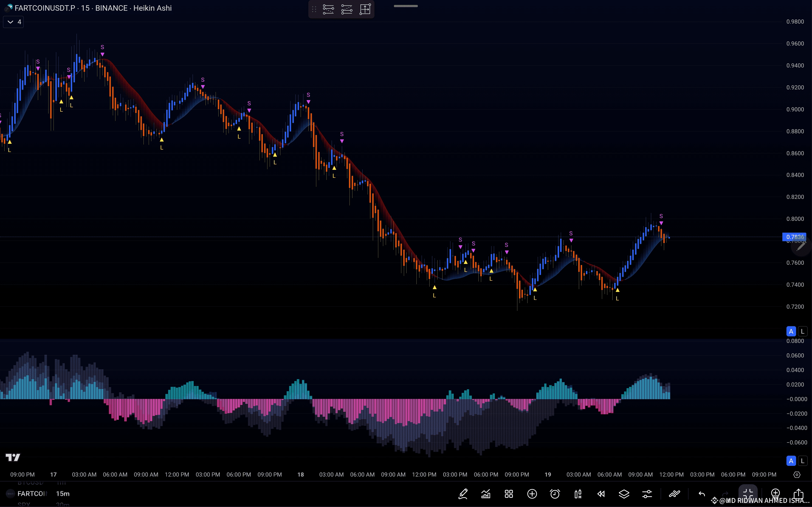Click the date 18 on time axis

pos(300,474)
